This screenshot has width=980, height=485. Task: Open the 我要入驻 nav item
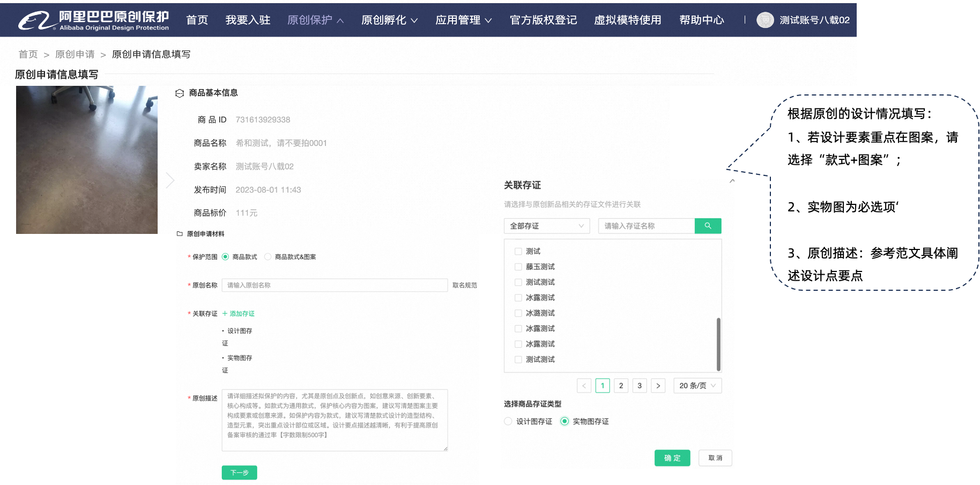[248, 20]
